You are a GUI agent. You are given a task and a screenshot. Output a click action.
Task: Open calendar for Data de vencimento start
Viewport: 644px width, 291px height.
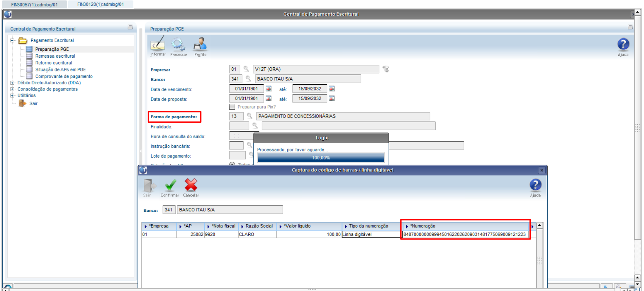click(268, 89)
